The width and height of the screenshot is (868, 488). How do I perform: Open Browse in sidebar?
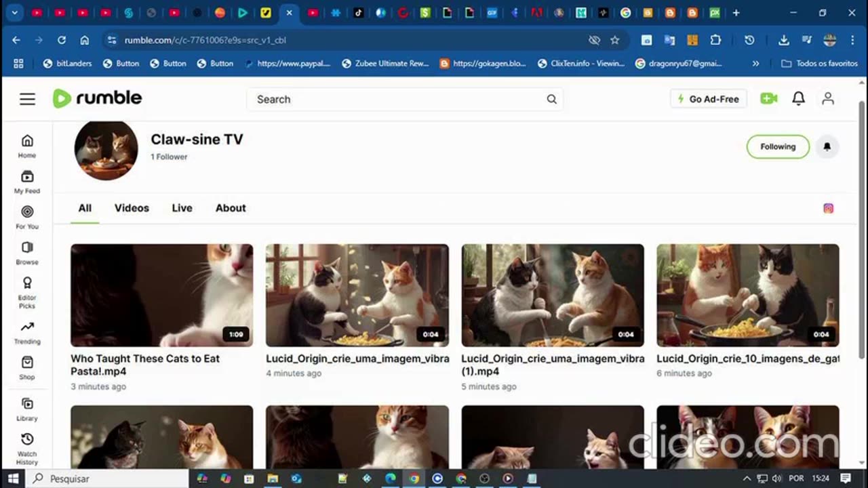27,253
